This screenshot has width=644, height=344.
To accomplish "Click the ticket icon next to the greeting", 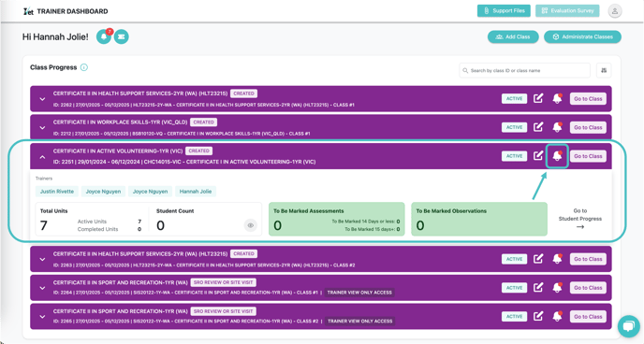I will tap(121, 36).
